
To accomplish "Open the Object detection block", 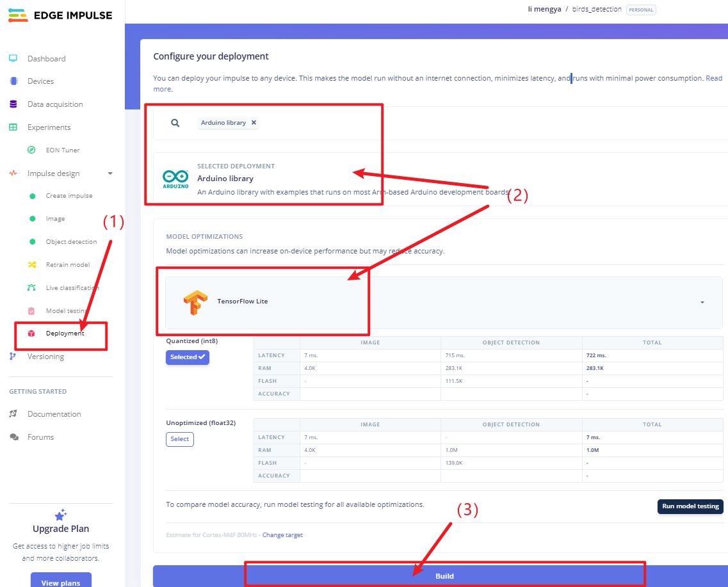I will (72, 242).
